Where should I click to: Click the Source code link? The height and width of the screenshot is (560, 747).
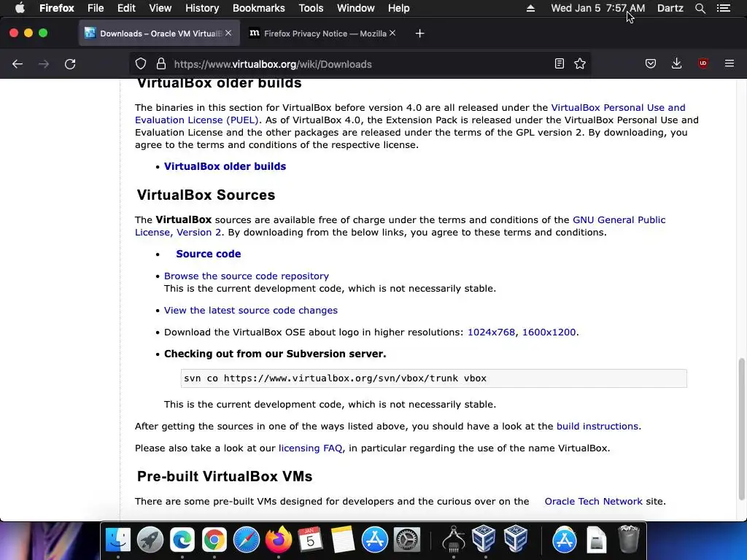tap(208, 254)
